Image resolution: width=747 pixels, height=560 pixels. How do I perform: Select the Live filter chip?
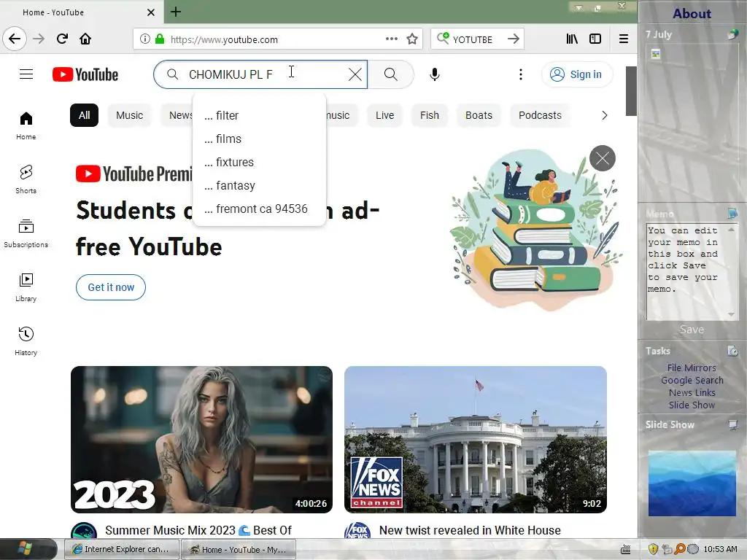tap(384, 115)
